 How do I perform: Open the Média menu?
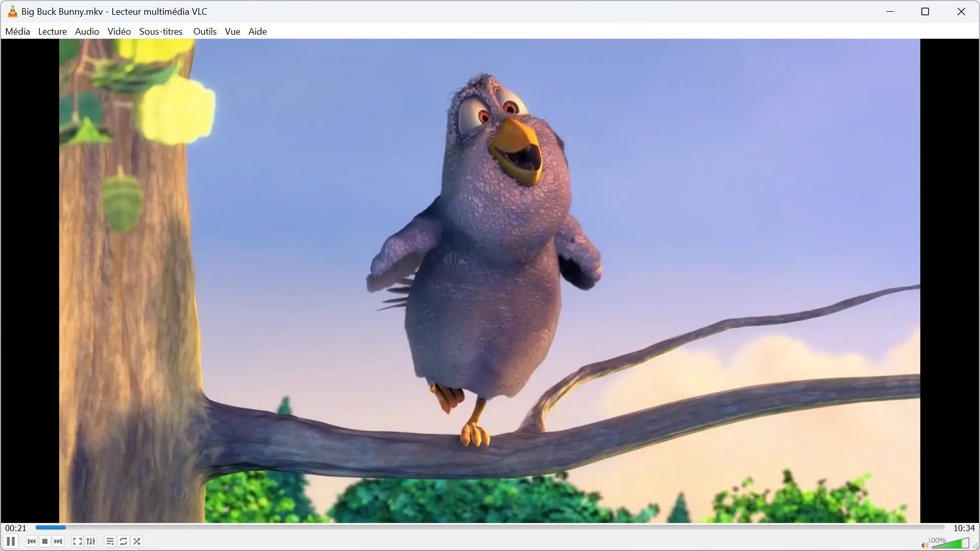tap(17, 31)
